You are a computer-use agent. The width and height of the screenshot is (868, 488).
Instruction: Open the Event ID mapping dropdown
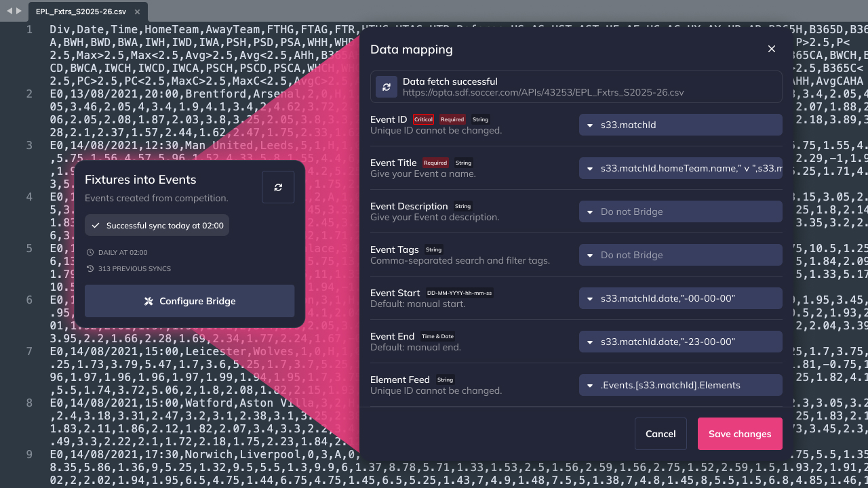tap(680, 125)
